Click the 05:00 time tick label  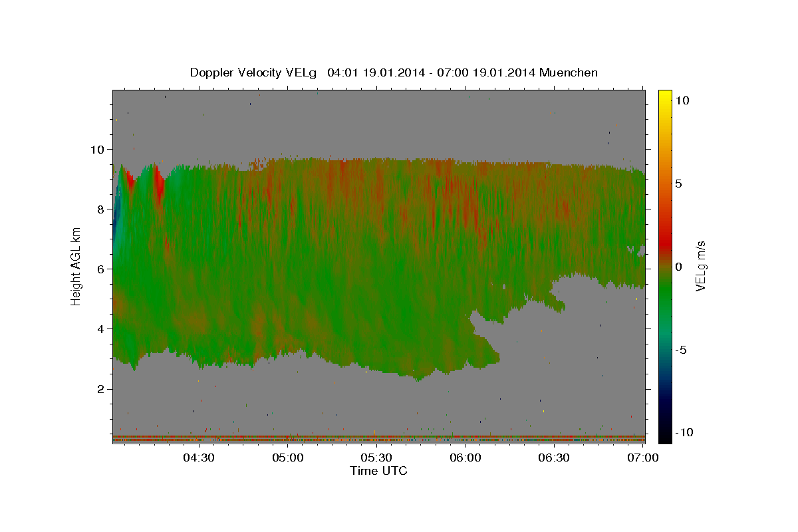click(287, 458)
